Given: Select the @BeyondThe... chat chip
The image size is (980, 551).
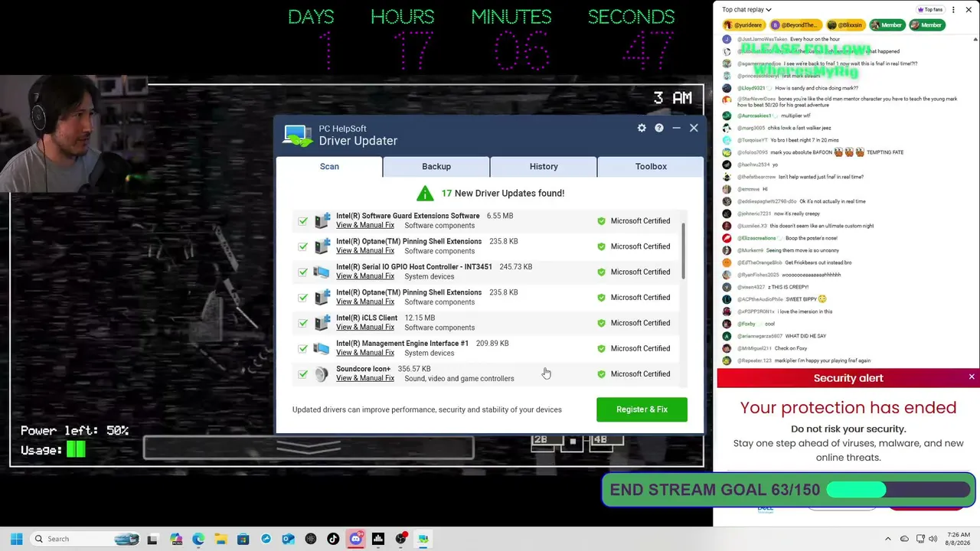Looking at the screenshot, I should [795, 25].
